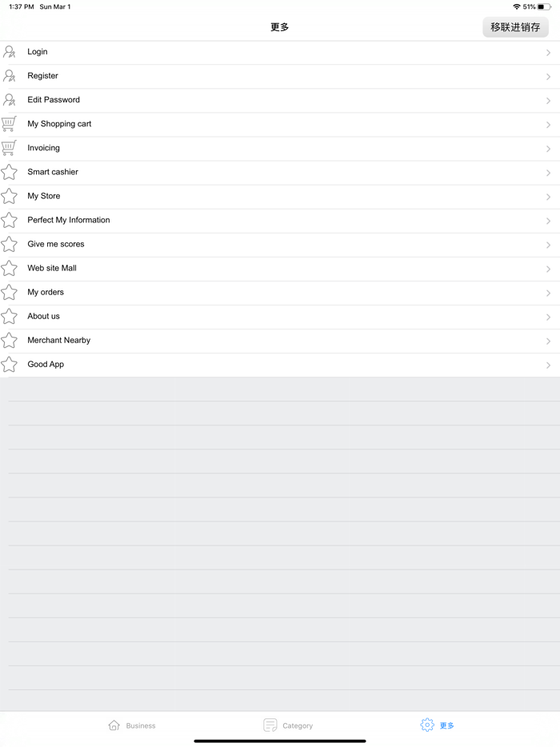Open the About us entry
Image resolution: width=560 pixels, height=747 pixels.
(280, 317)
